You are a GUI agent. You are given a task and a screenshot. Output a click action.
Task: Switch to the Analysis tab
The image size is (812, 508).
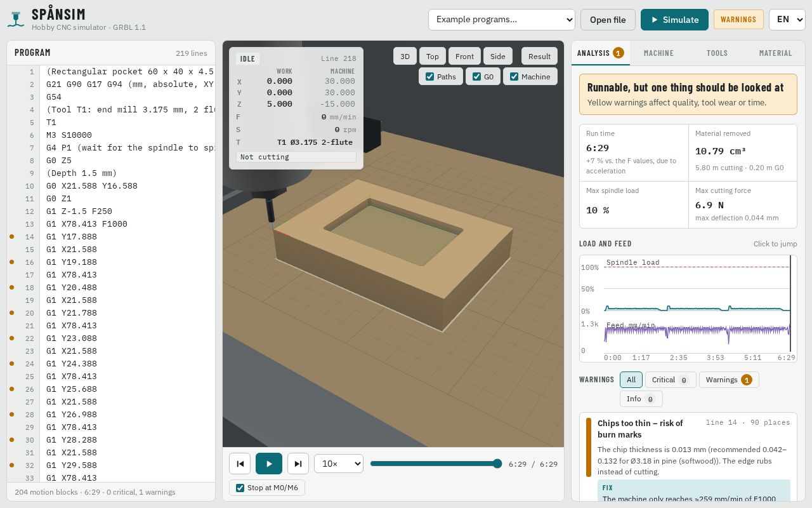tap(601, 53)
